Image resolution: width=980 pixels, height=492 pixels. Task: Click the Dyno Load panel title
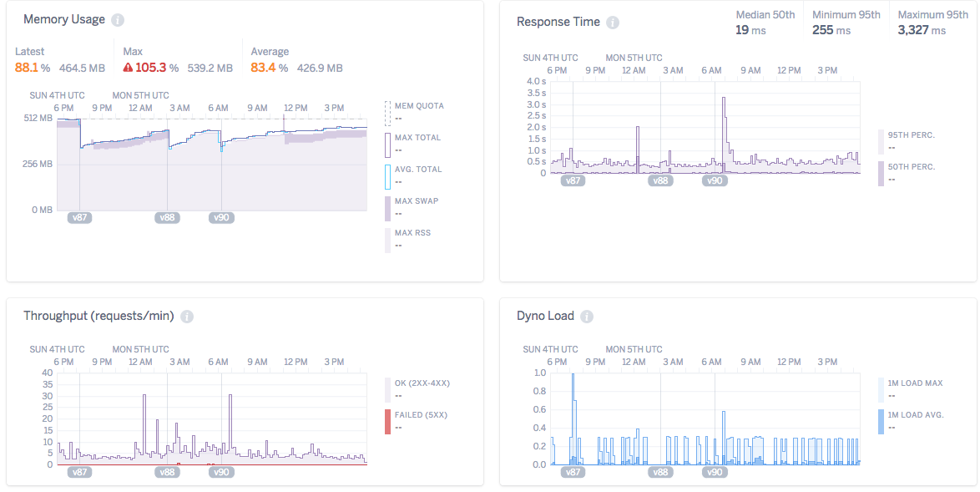point(545,317)
